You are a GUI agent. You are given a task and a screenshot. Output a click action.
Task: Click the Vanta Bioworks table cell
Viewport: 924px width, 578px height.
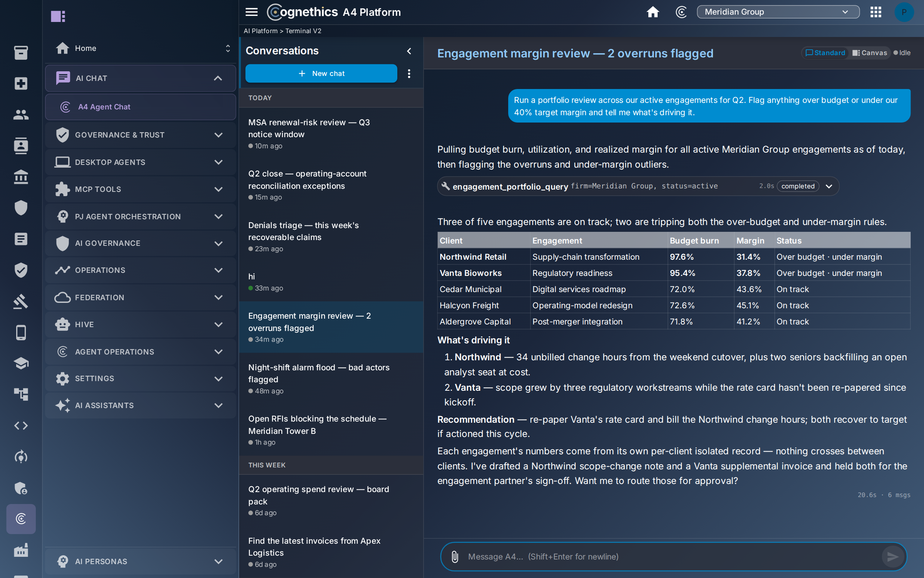pos(484,273)
